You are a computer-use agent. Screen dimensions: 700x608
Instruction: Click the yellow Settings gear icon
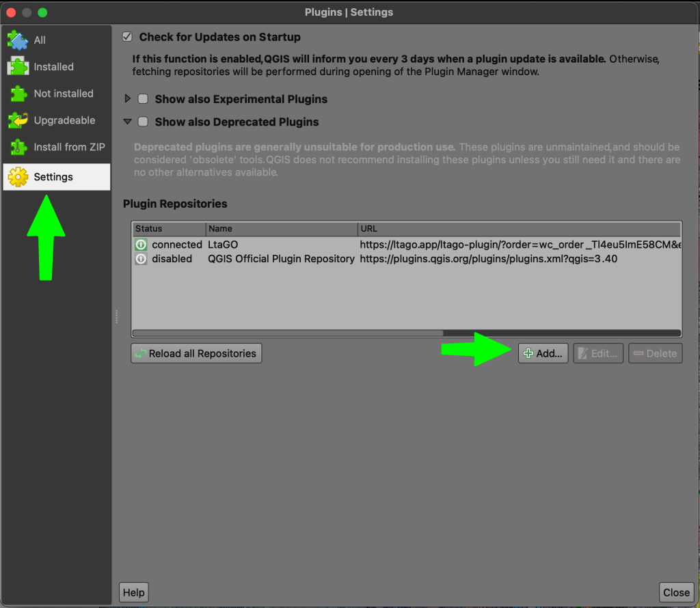[17, 177]
